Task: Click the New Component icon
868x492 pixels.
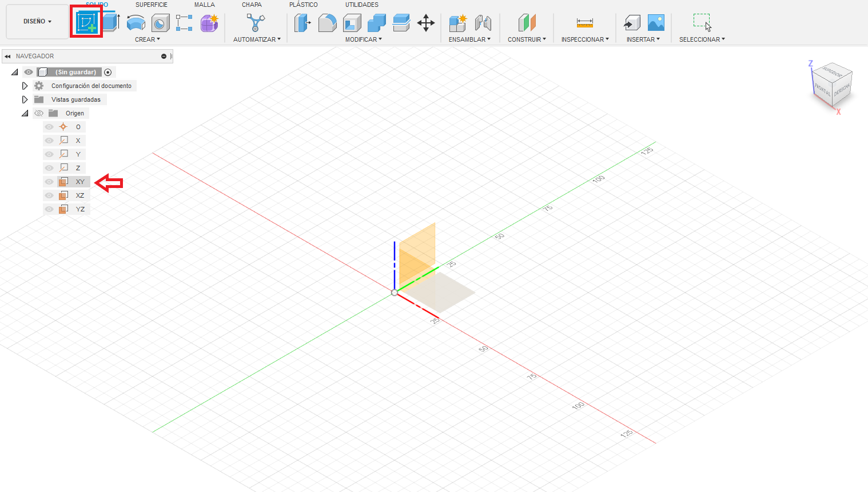Action: (x=457, y=23)
